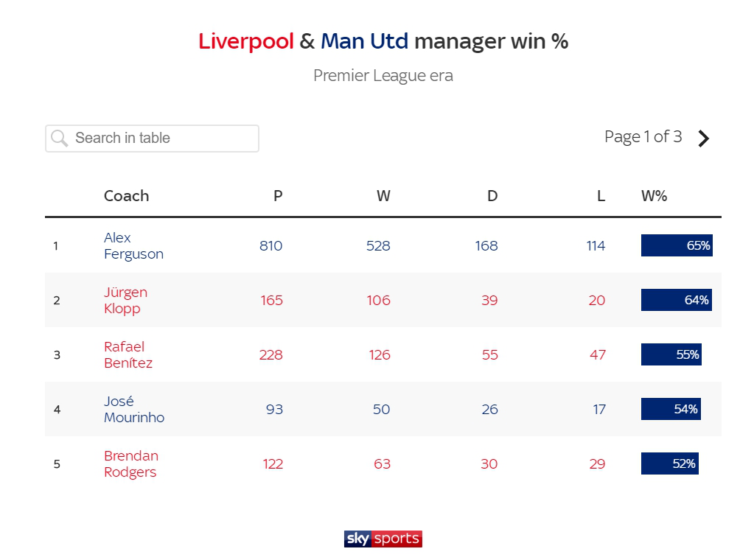
Task: Click the Sky Sports logo
Action: (383, 539)
